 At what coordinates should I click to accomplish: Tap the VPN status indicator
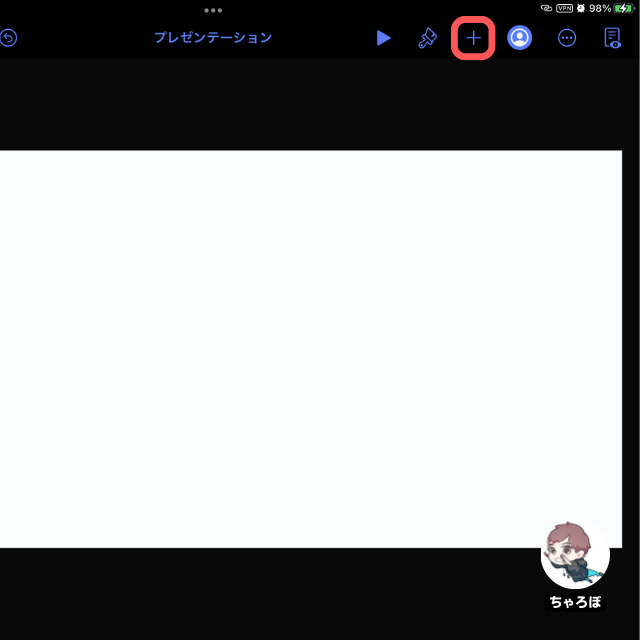pos(564,8)
